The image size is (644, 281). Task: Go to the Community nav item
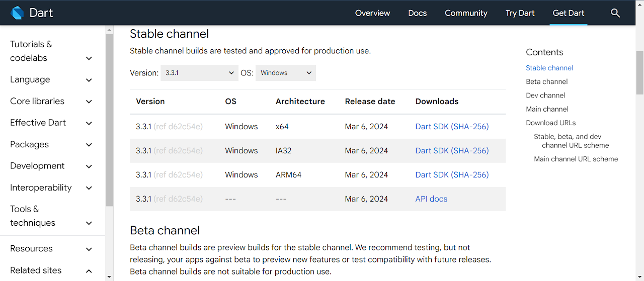click(x=466, y=13)
